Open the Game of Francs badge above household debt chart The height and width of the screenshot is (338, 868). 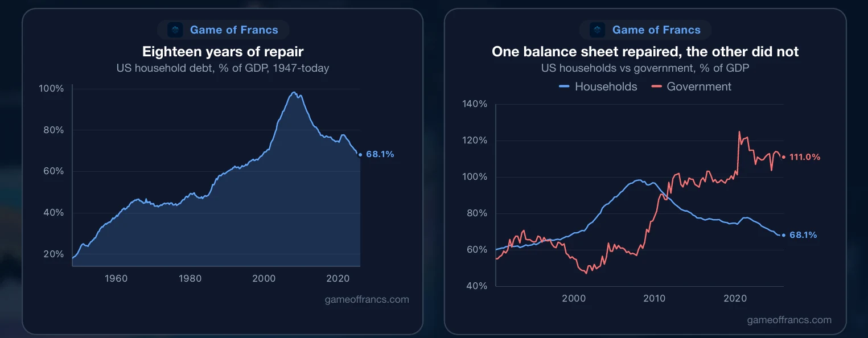(223, 30)
